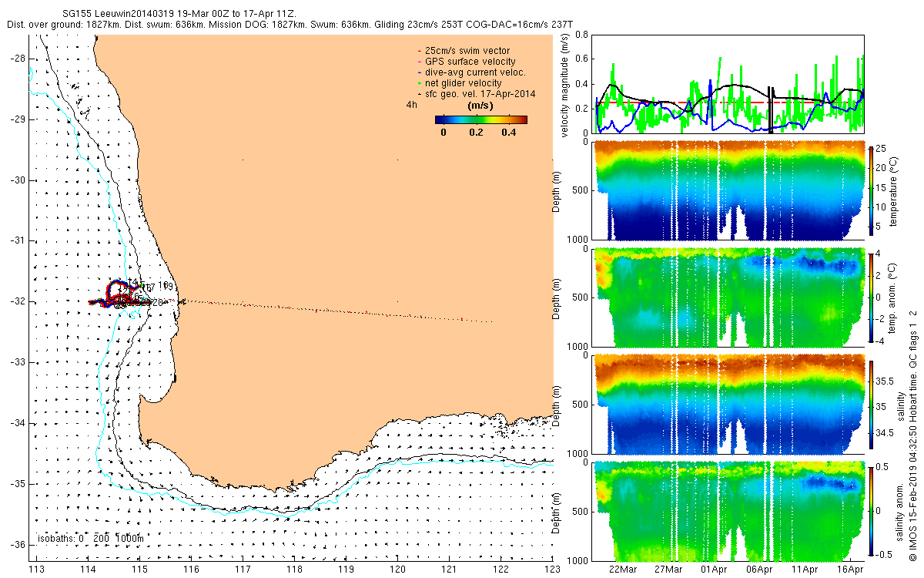The height and width of the screenshot is (578, 924).
Task: Click the '-32' latitude tick label
Action: (17, 301)
